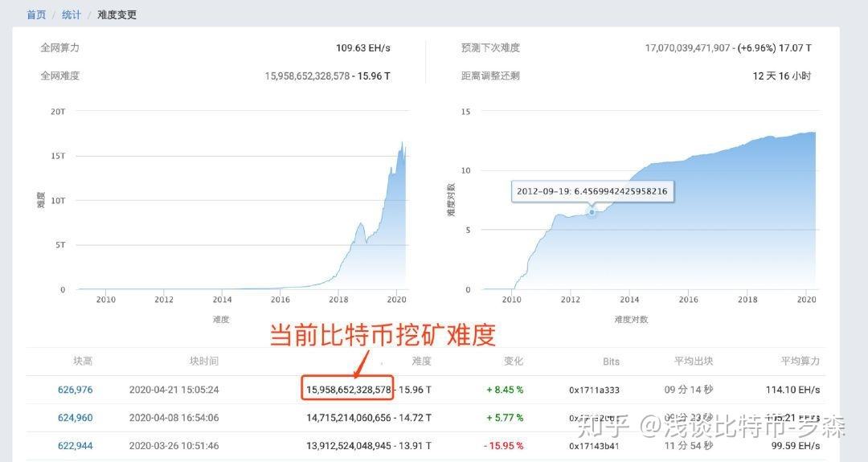The image size is (868, 462).
Task: Click the average hashrate 99.59 EH/s
Action: pyautogui.click(x=796, y=446)
